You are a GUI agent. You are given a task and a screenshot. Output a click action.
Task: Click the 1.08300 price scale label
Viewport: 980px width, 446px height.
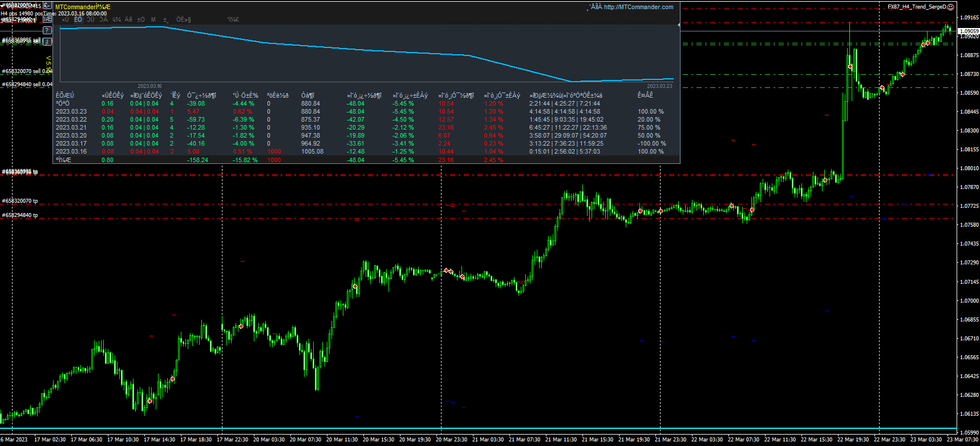[969, 131]
